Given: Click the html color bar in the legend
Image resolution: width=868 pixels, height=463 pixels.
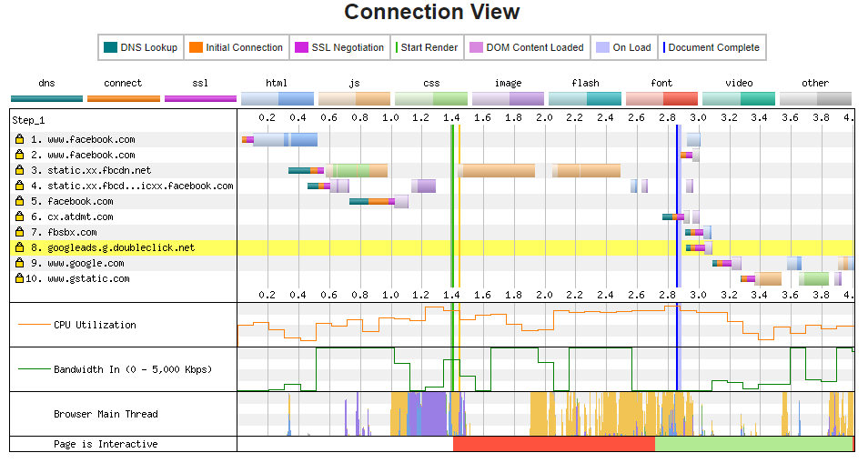Looking at the screenshot, I should click(x=278, y=99).
